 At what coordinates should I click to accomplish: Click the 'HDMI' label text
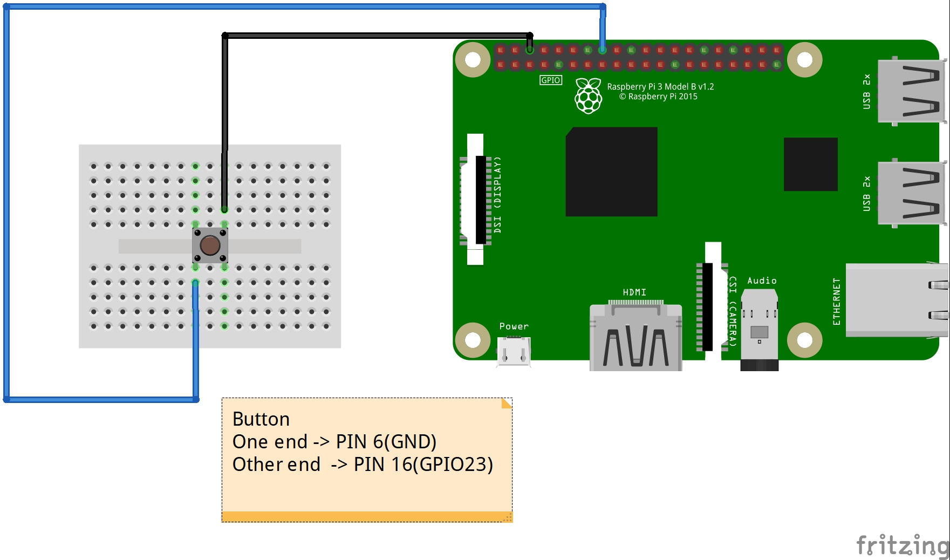point(634,292)
